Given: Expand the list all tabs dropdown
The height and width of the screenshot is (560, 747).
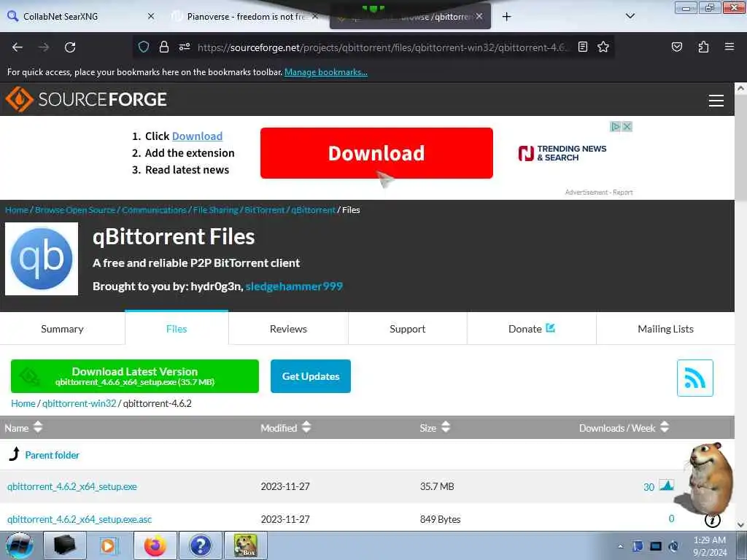Looking at the screenshot, I should [x=630, y=16].
